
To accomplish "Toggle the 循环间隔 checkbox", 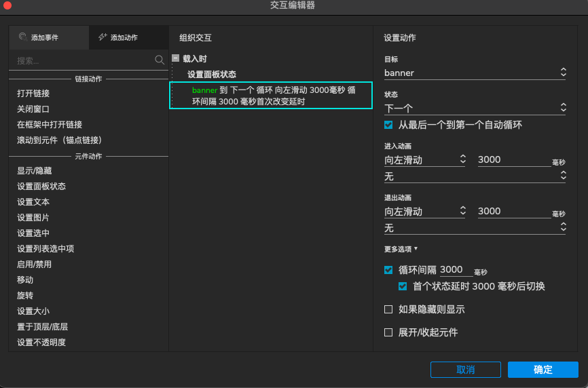I will (x=388, y=270).
